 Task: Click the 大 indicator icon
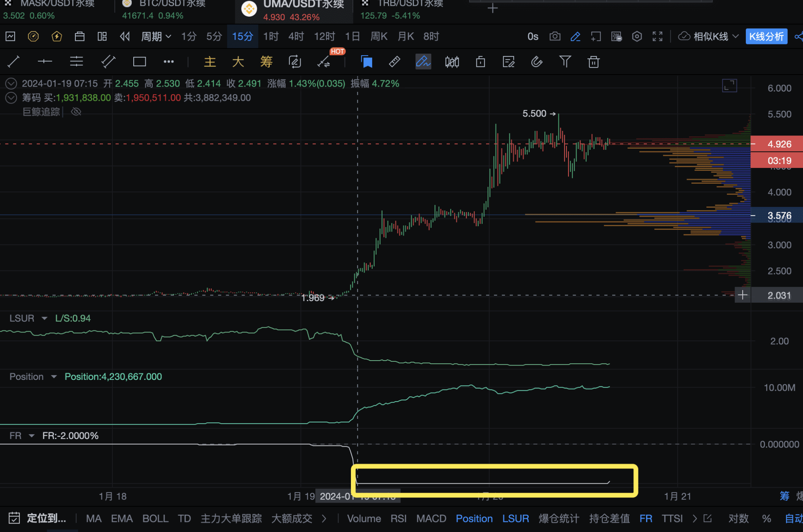pyautogui.click(x=238, y=62)
